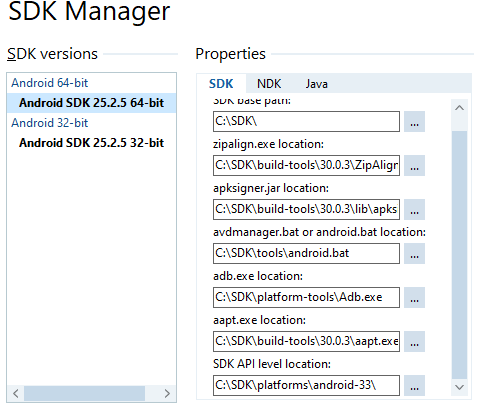Browse for zipalign.exe location
Image resolution: width=489 pixels, height=410 pixels.
(414, 166)
